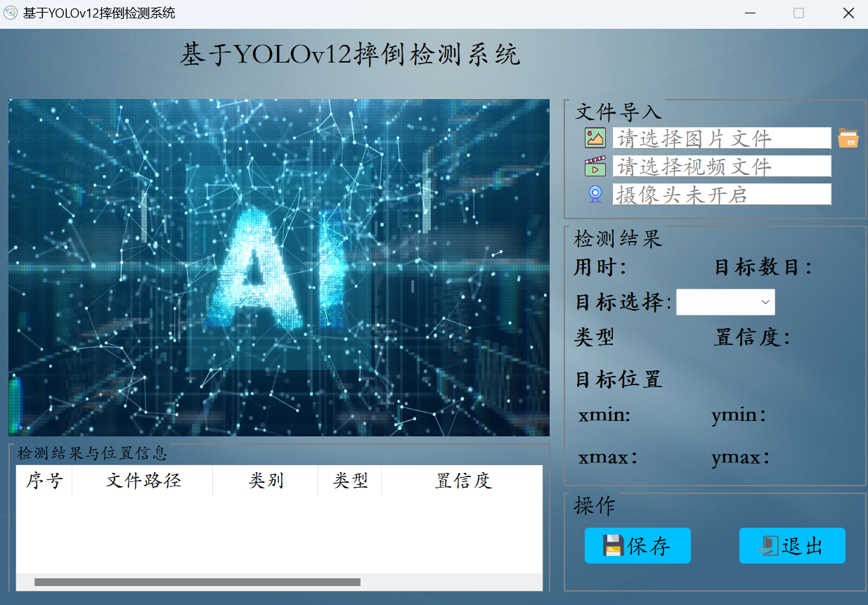The height and width of the screenshot is (605, 868).
Task: Click the 置信度 column header in table
Action: tap(462, 481)
